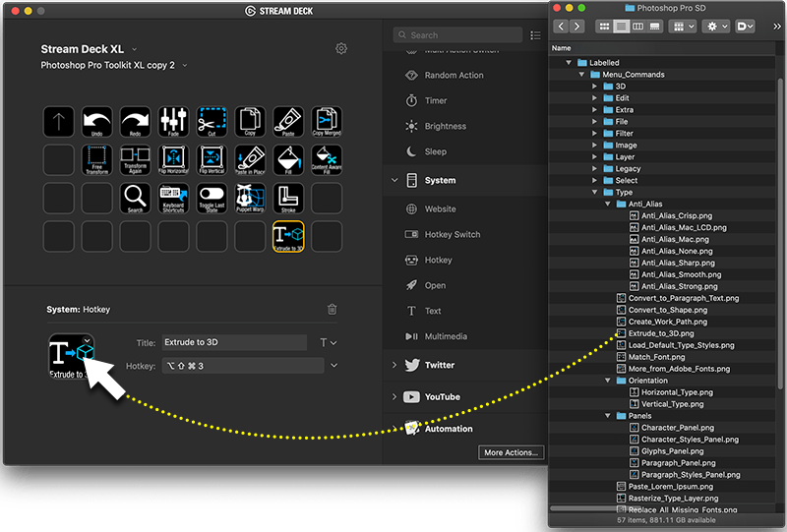Click the Flip Vertical key
Screen dimensions: 787x532
coord(212,159)
